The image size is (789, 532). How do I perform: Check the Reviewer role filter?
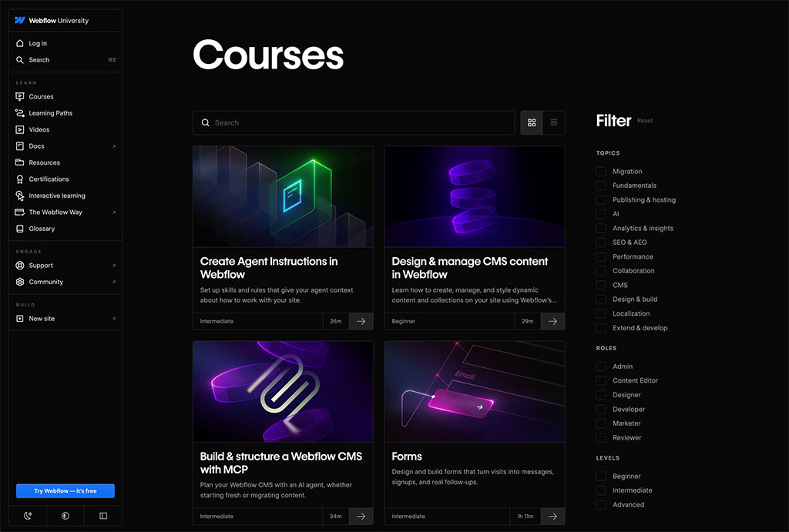(x=601, y=438)
